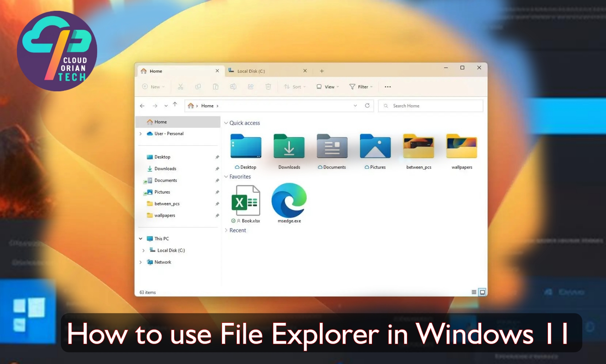Click the Copy icon in the toolbar
606x364 pixels.
pyautogui.click(x=198, y=87)
